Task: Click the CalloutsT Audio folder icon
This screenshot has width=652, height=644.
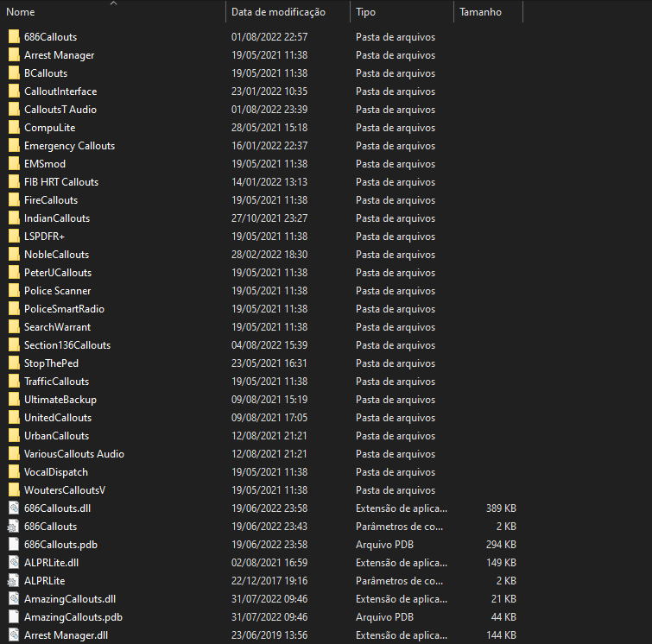Action: tap(14, 110)
